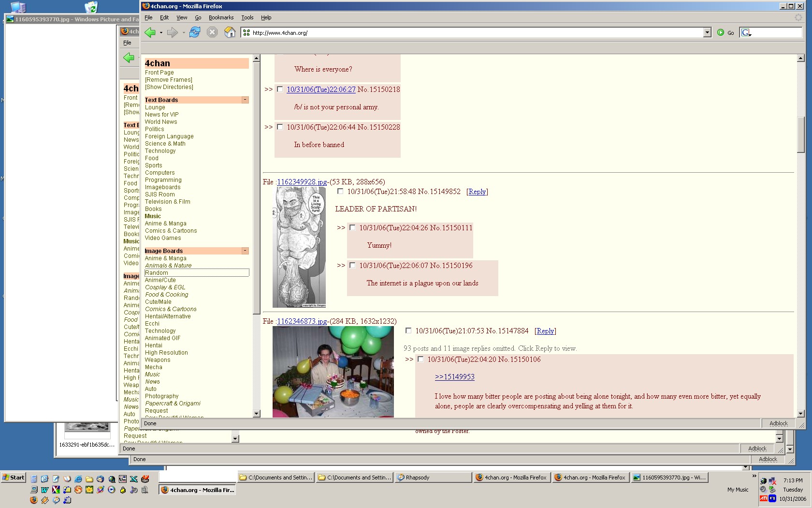Open the Random image board link
Image resolution: width=812 pixels, height=508 pixels.
tap(156, 273)
